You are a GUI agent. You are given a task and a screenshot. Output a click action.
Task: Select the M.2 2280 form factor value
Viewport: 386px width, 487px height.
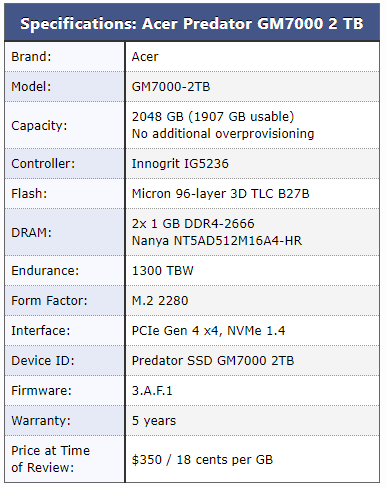[160, 301]
